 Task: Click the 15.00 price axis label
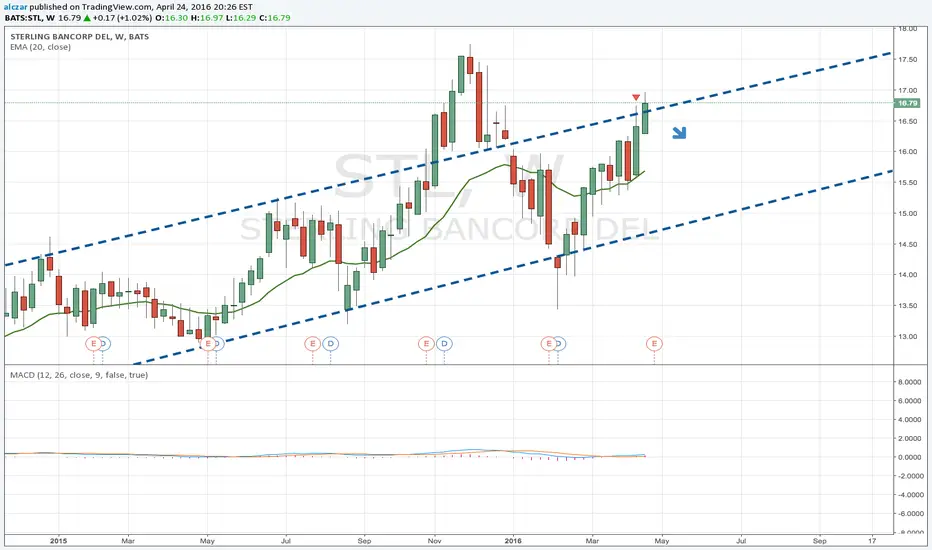[908, 213]
